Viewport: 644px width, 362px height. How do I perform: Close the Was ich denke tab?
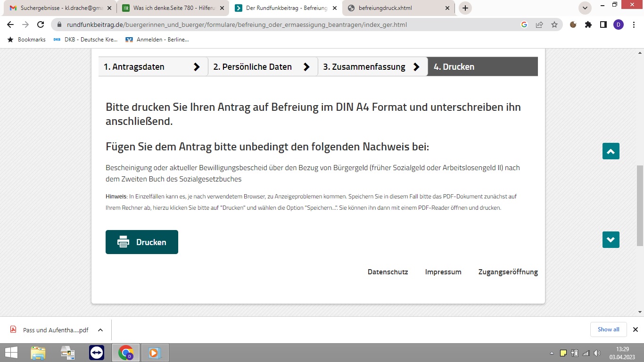point(222,8)
